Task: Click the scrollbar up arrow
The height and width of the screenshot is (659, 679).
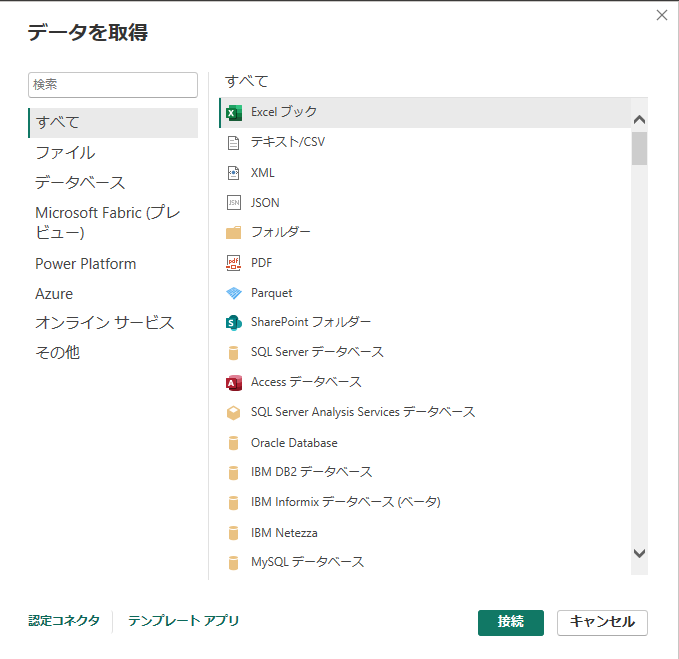Action: 639,120
